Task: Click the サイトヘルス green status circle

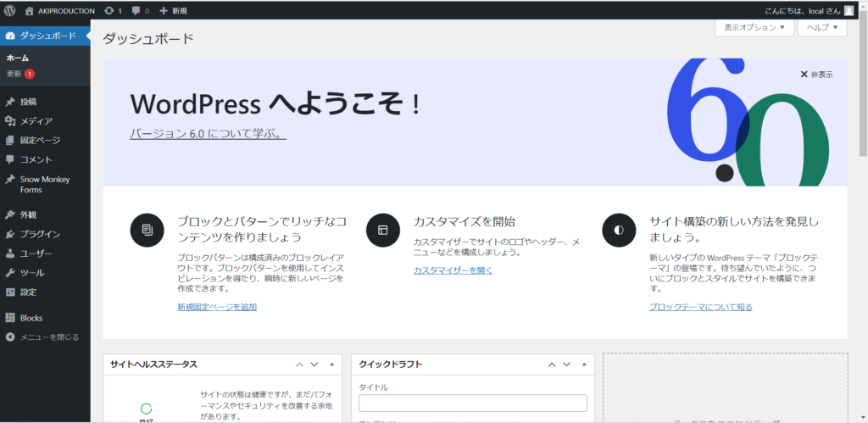Action: pyautogui.click(x=146, y=409)
